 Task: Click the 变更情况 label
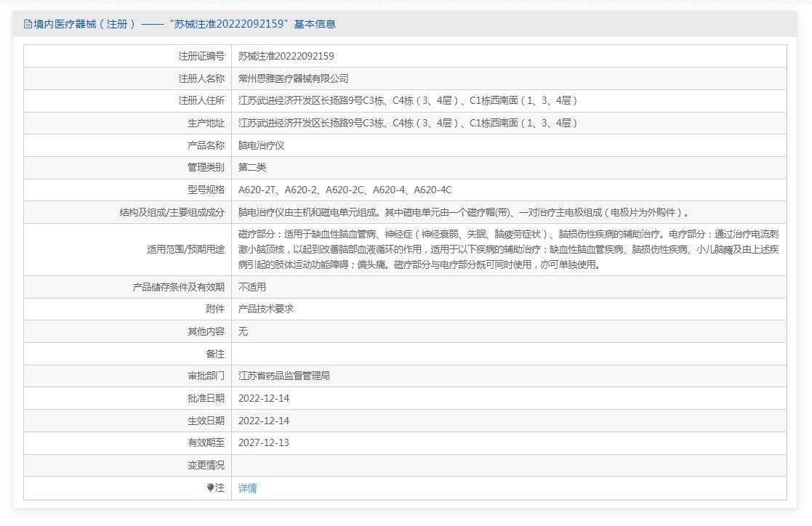[x=206, y=466]
